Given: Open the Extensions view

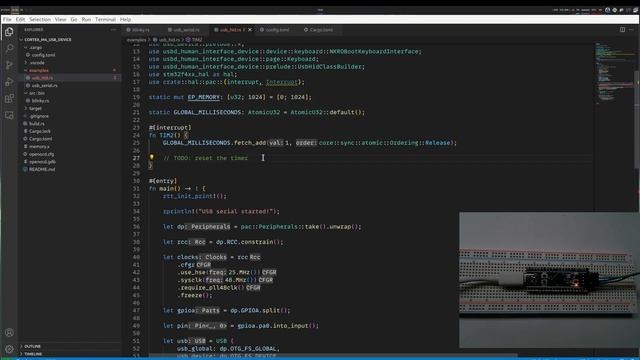Looking at the screenshot, I should point(9,98).
